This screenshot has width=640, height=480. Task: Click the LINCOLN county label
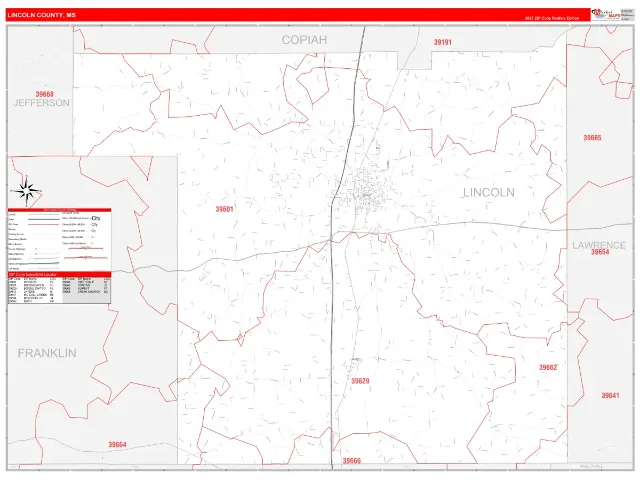click(x=489, y=193)
